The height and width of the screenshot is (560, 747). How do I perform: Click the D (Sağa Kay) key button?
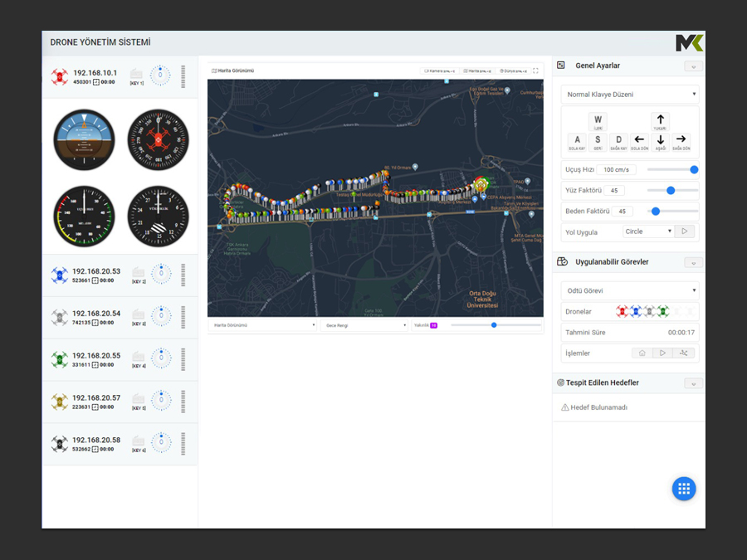618,142
